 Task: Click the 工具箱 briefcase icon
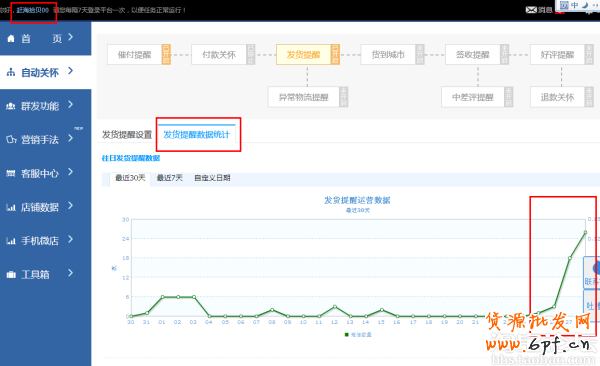point(11,274)
